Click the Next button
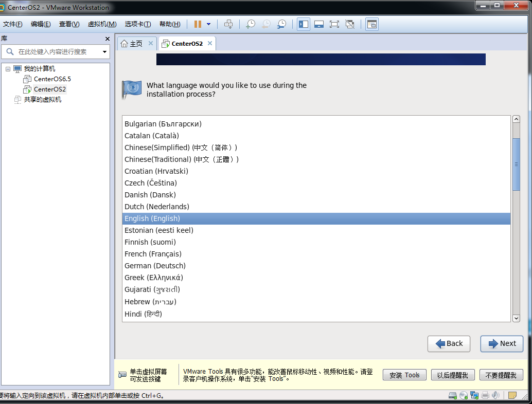The image size is (532, 404). 502,344
